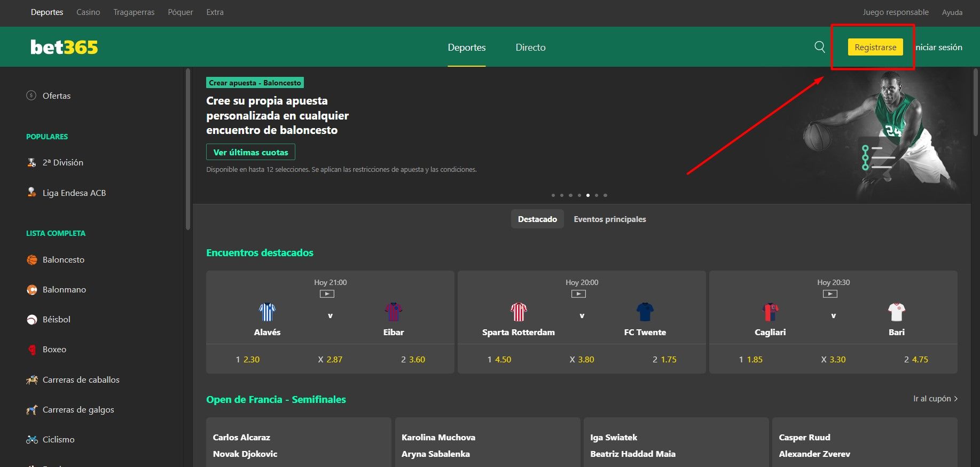Select Eibar win odds 3.60
Viewport: 980px width, 467px height.
pyautogui.click(x=413, y=359)
